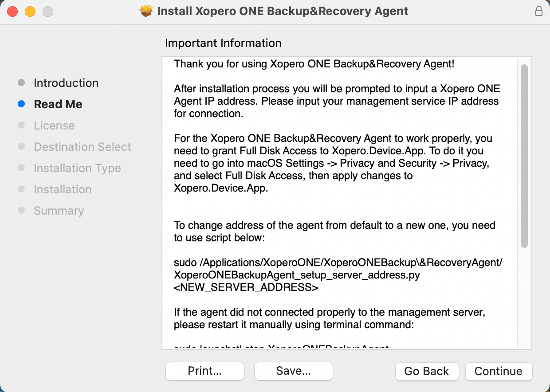The image size is (550, 392).
Task: Click the blue dot beside Read Me
Action: [x=22, y=104]
